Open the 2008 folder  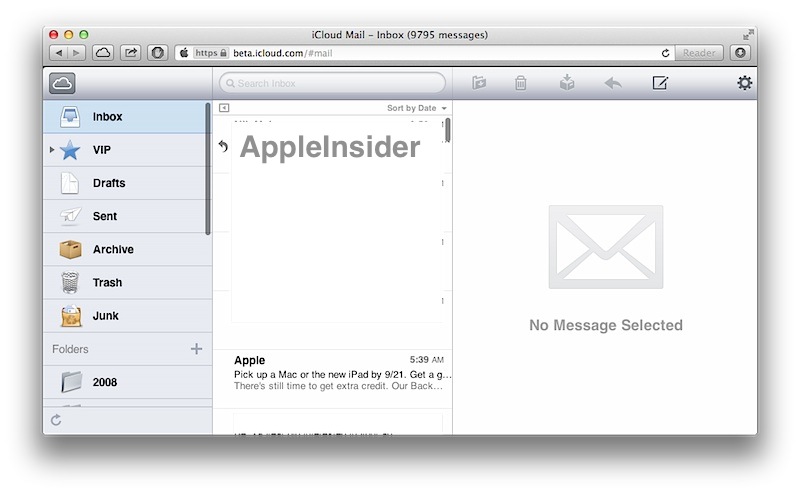[128, 382]
